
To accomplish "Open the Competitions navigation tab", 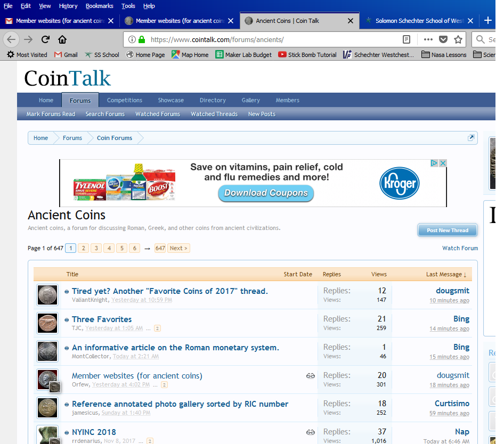I will pyautogui.click(x=124, y=100).
